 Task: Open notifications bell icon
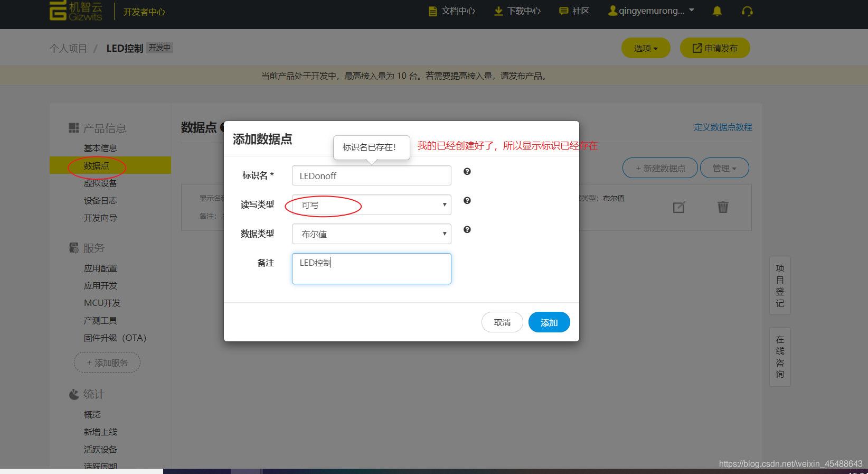click(717, 11)
